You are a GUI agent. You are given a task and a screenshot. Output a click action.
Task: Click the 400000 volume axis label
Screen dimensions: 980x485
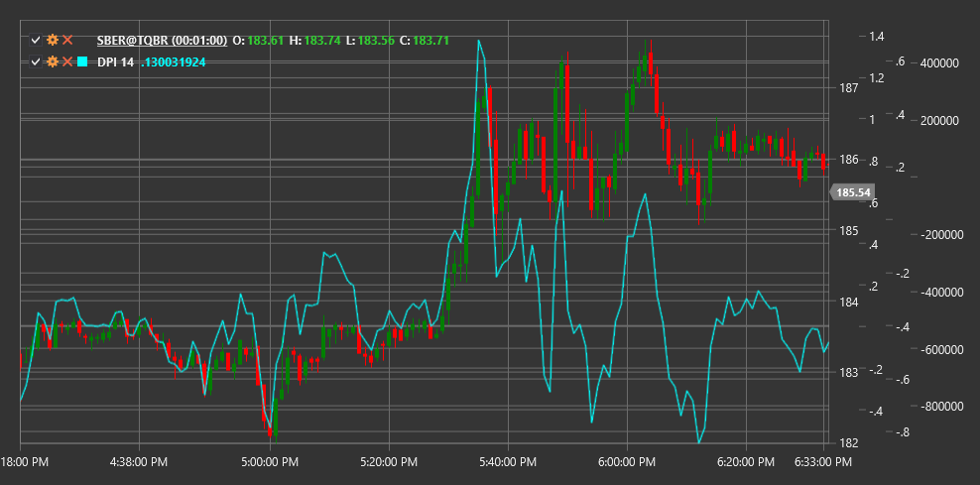939,63
